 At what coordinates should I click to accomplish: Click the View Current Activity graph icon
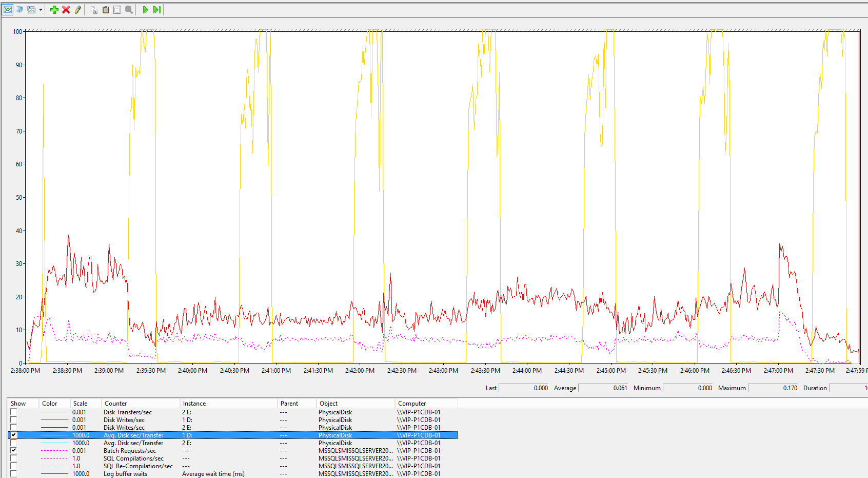(8, 10)
